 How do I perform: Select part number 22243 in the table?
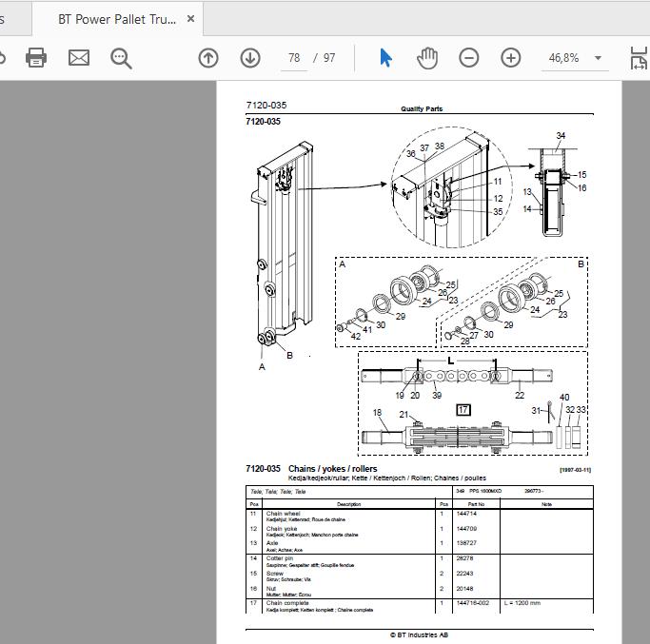point(464,574)
